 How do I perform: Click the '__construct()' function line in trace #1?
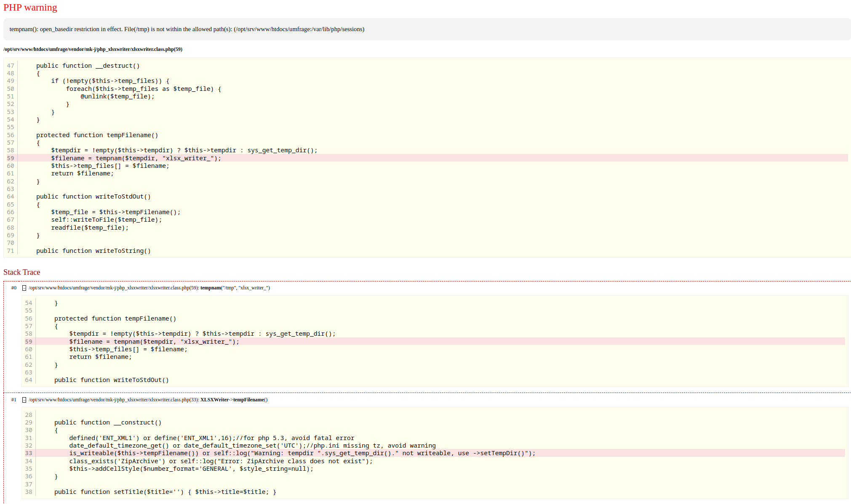108,422
